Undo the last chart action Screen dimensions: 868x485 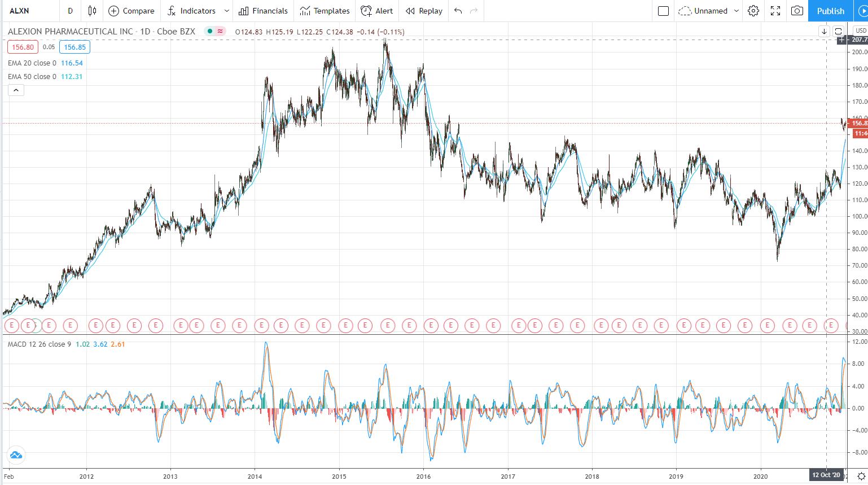(458, 11)
